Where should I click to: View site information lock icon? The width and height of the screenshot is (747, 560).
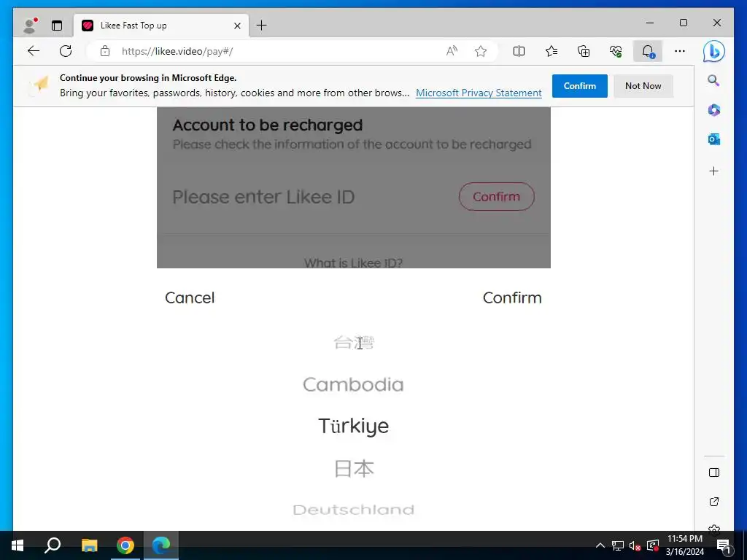tap(105, 51)
